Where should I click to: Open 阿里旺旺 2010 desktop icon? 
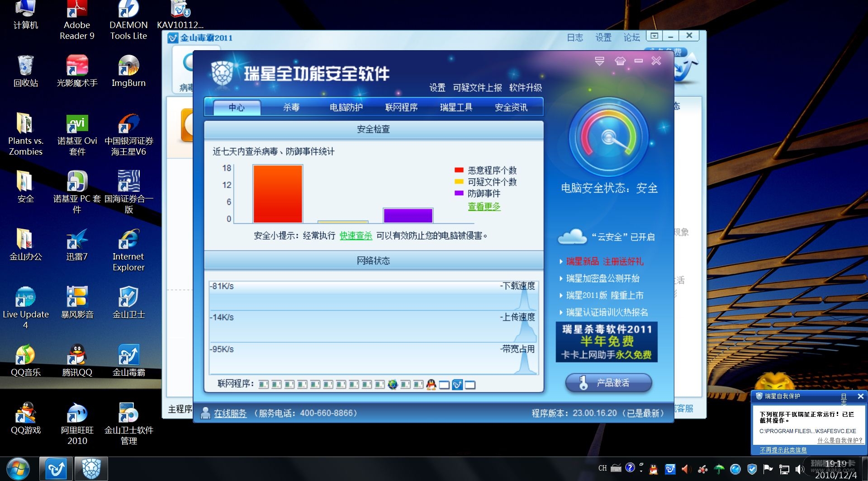pyautogui.click(x=77, y=424)
